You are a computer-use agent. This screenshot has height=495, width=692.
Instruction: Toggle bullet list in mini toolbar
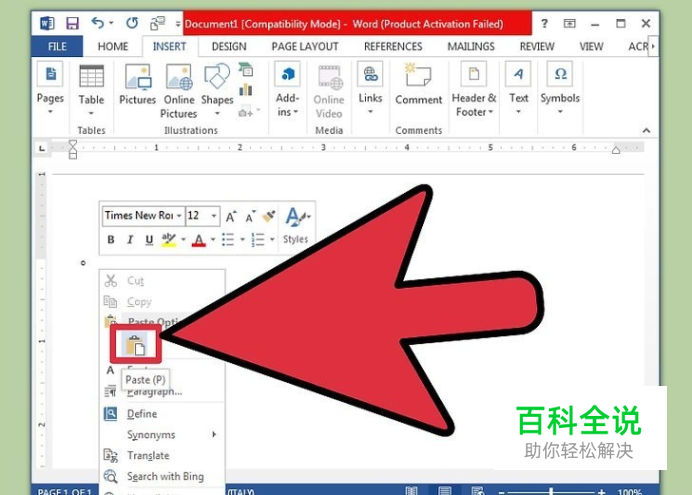pos(228,240)
